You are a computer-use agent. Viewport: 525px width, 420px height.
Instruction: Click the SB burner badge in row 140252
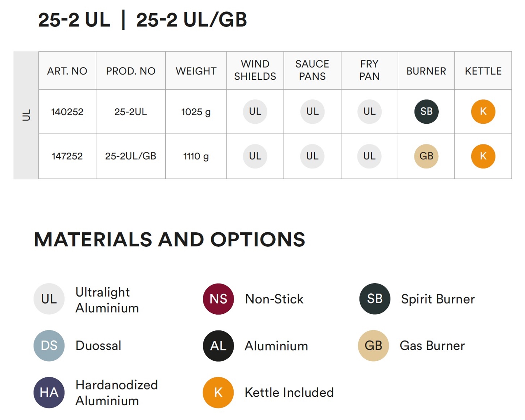tap(426, 112)
